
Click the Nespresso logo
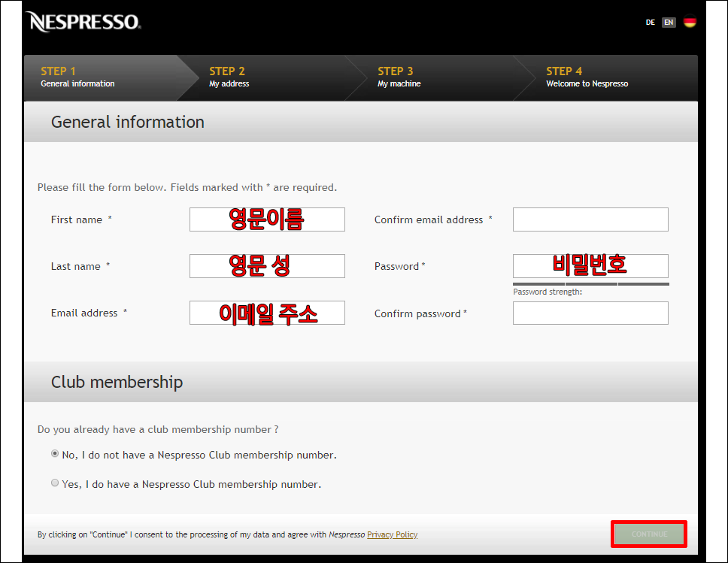pyautogui.click(x=83, y=22)
